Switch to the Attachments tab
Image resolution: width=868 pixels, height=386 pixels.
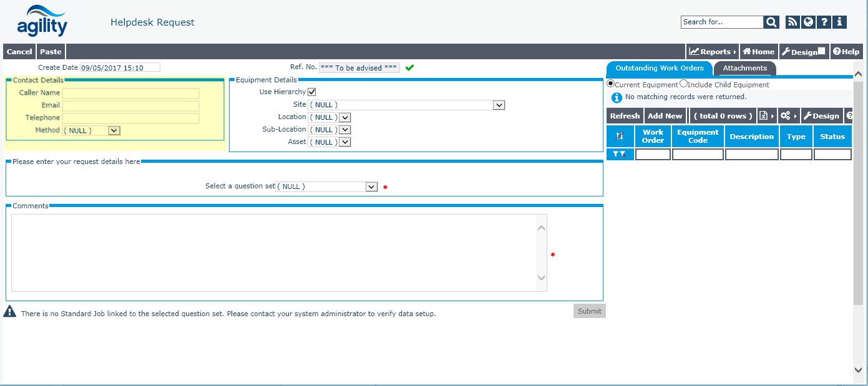(744, 68)
